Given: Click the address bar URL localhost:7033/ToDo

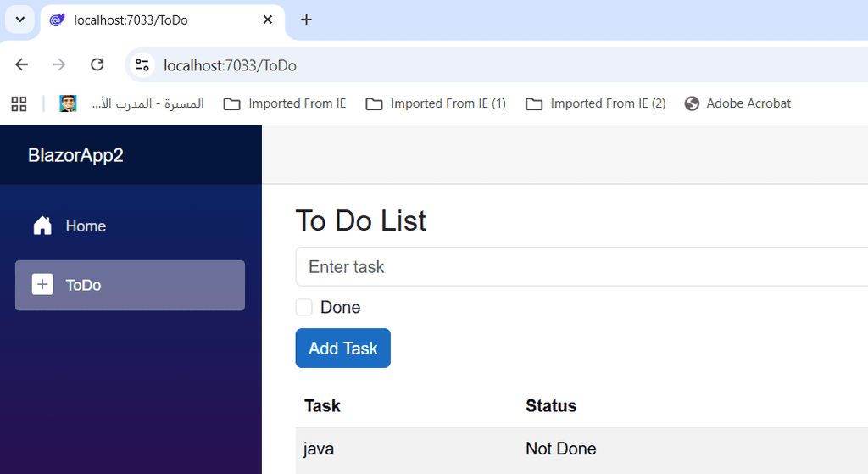Looking at the screenshot, I should pyautogui.click(x=230, y=65).
